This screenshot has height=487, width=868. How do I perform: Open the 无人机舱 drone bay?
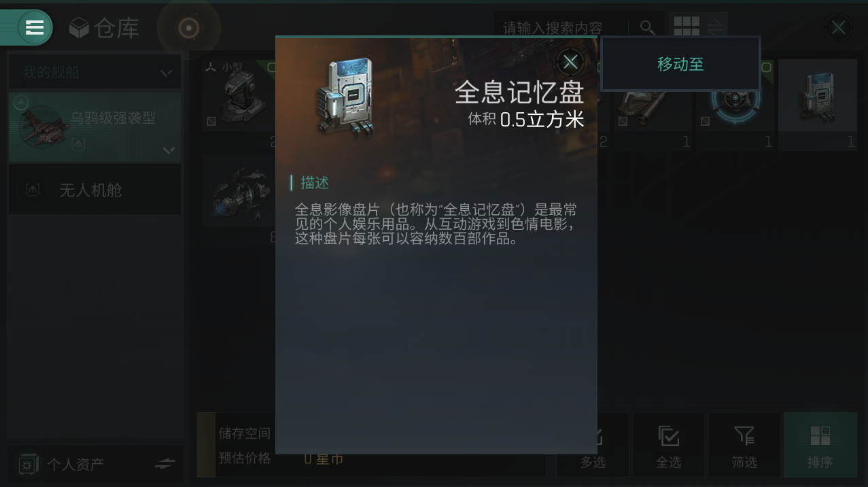pos(94,190)
